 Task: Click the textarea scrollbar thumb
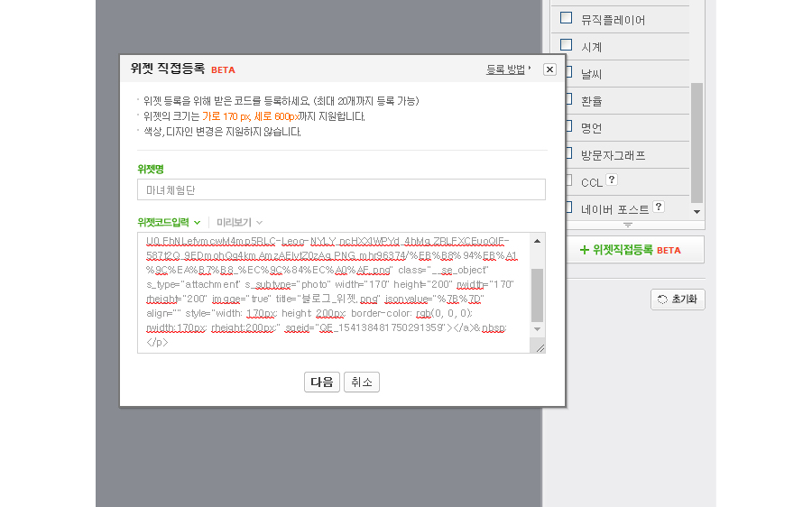(537, 295)
